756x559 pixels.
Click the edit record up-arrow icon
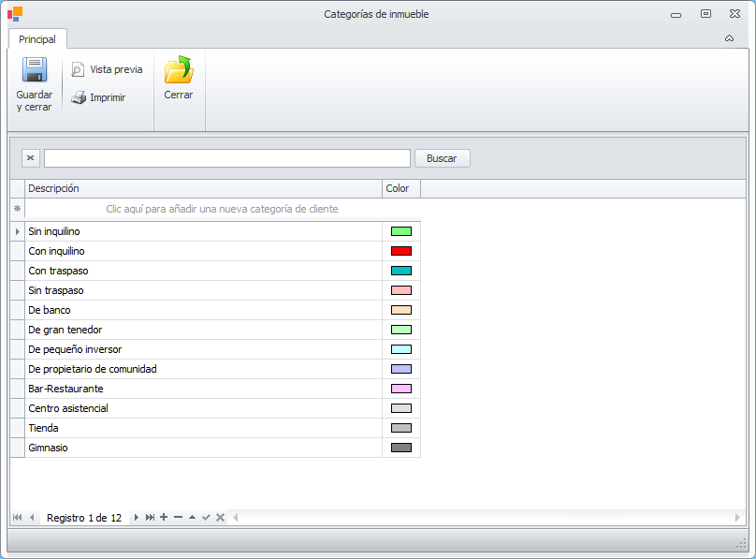click(x=193, y=517)
